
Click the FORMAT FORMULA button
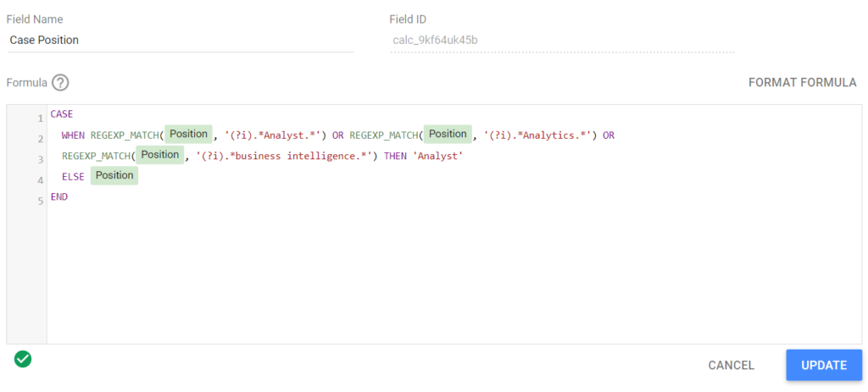click(802, 83)
